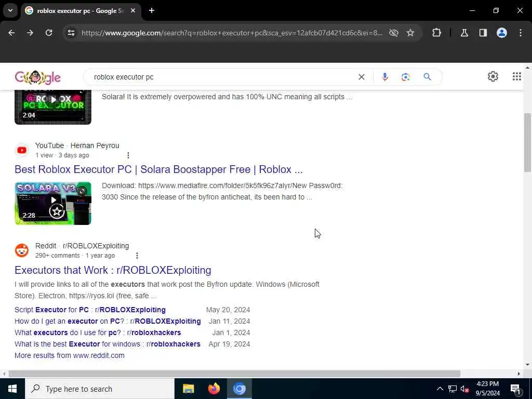Play the Solara V3 video thumbnail
Screen dimensions: 532x399
[x=53, y=203]
